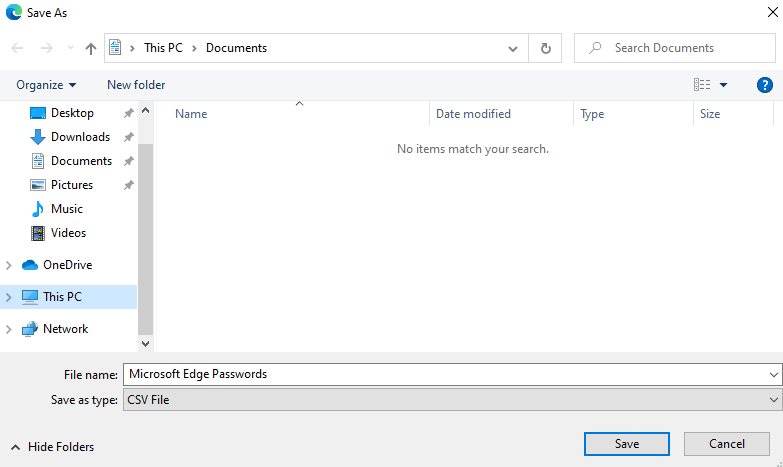This screenshot has width=783, height=467.
Task: Select Desktop in the navigation pane
Action: (72, 113)
